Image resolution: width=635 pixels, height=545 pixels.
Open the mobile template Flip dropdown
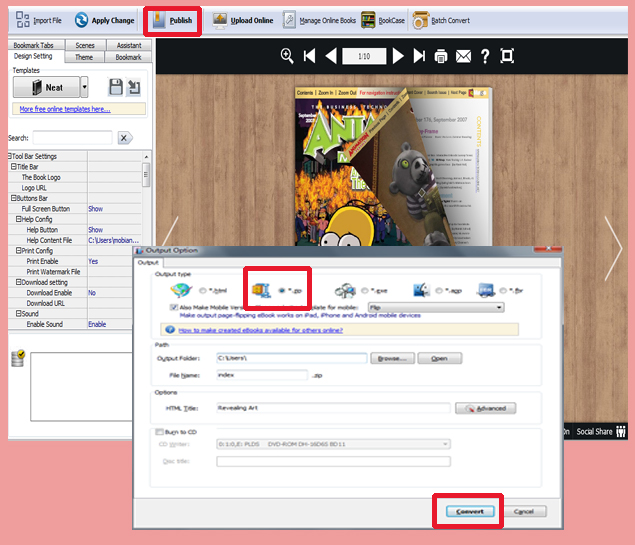pos(436,307)
